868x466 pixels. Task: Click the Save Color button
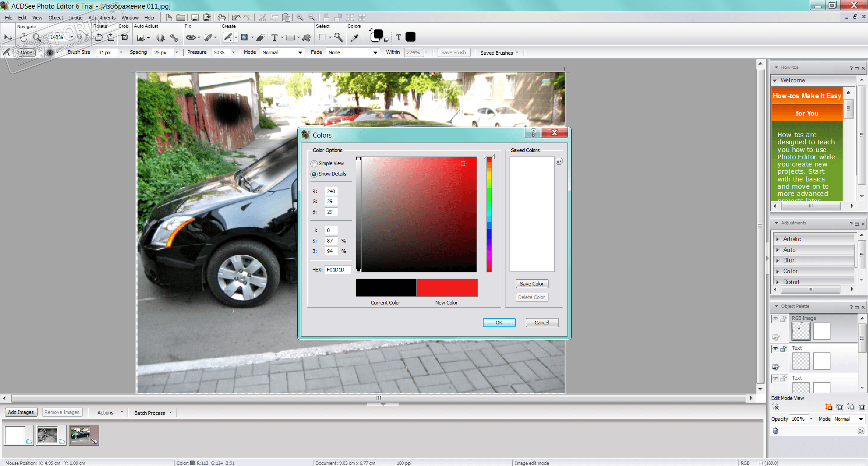(532, 284)
